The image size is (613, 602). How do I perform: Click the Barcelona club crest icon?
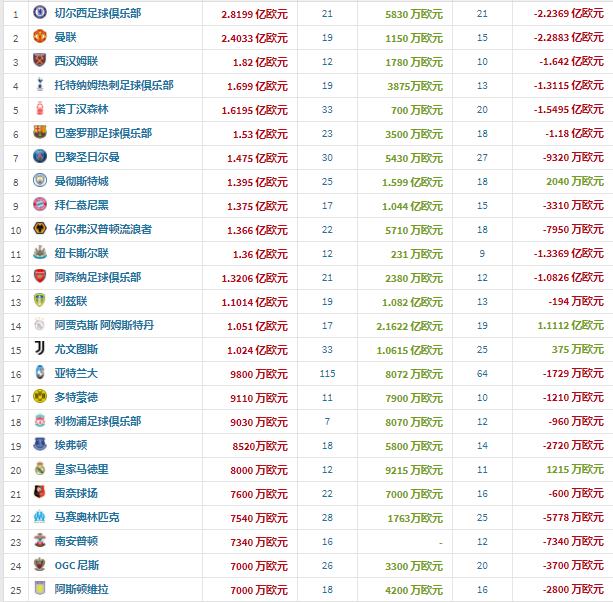coord(40,133)
